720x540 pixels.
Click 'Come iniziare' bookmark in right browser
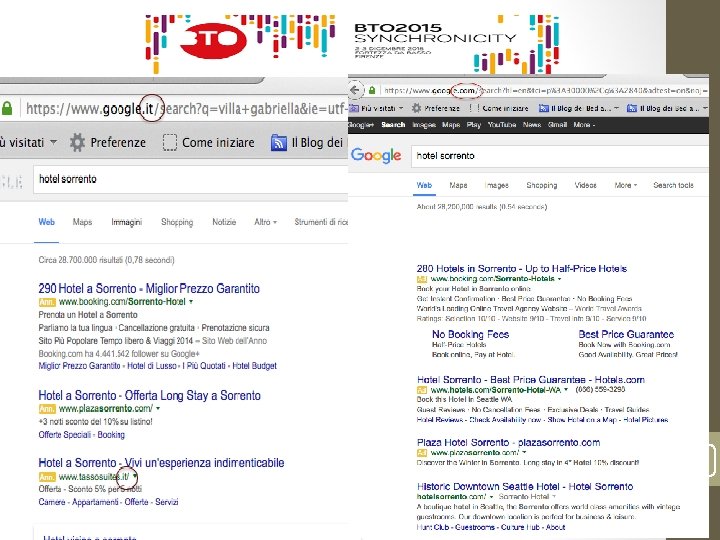(505, 108)
